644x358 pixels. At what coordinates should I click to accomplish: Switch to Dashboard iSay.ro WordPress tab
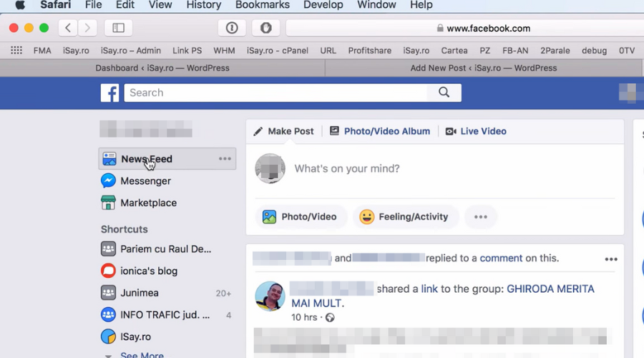162,68
